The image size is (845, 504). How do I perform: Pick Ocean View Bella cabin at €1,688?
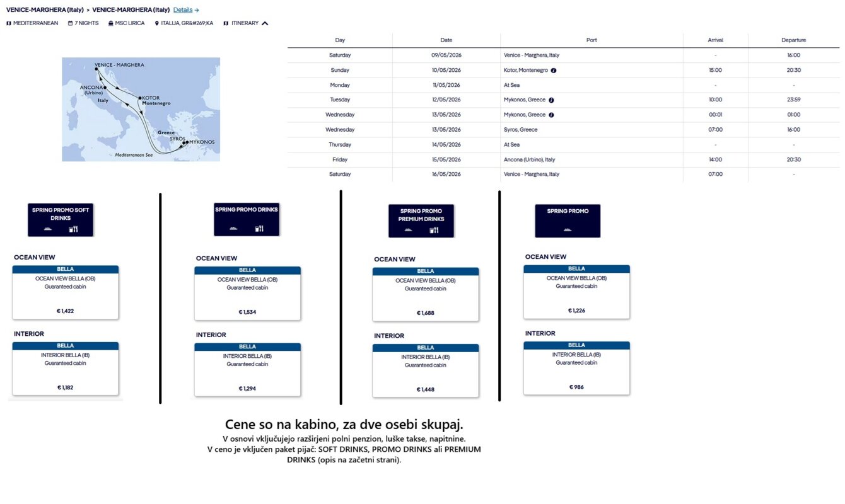(x=426, y=294)
